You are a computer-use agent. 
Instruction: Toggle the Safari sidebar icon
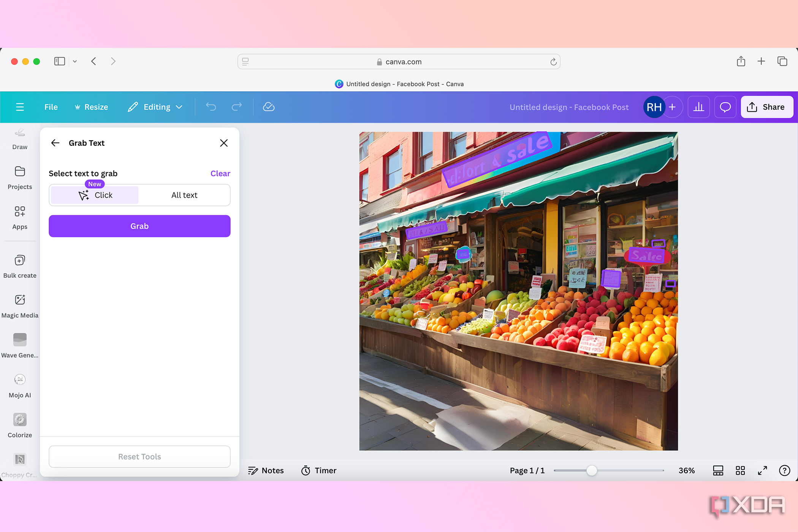pyautogui.click(x=60, y=62)
